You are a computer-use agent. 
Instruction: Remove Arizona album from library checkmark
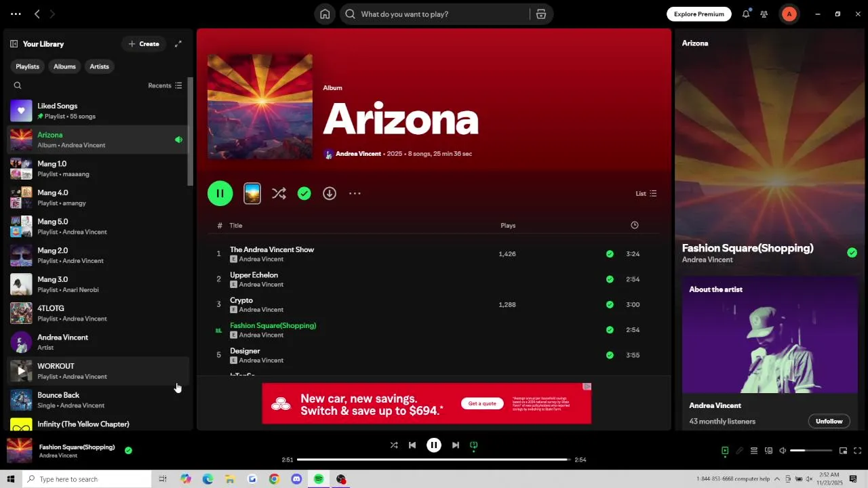(x=304, y=194)
